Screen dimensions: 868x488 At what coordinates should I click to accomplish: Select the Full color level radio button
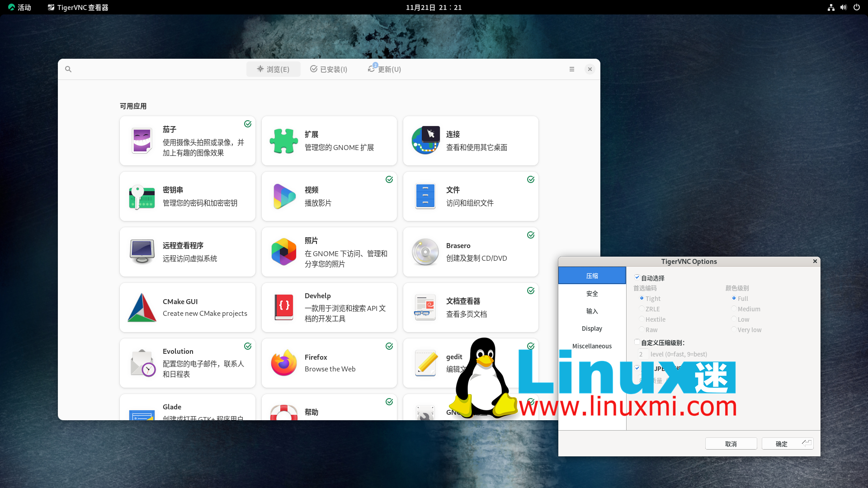[734, 298]
